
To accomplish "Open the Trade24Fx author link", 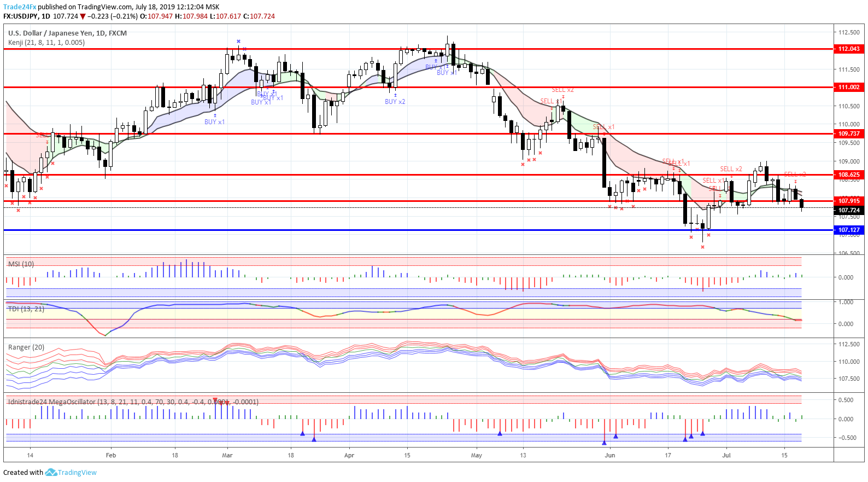I will click(x=20, y=7).
